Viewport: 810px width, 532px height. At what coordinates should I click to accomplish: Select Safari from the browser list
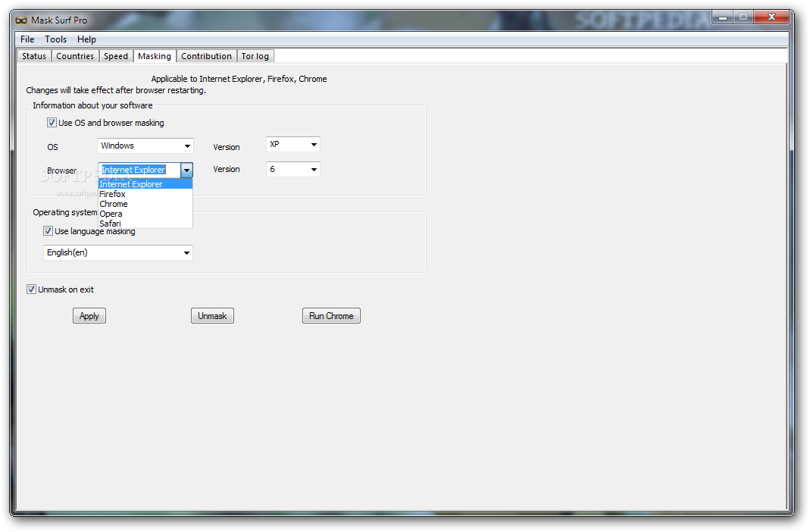(145, 224)
